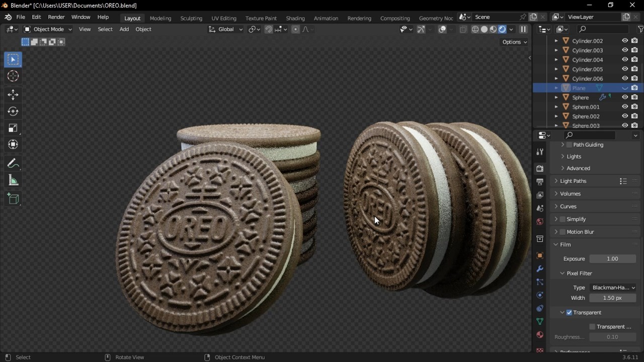Open the viewport Options dropdown
The image size is (644, 362).
tap(515, 42)
